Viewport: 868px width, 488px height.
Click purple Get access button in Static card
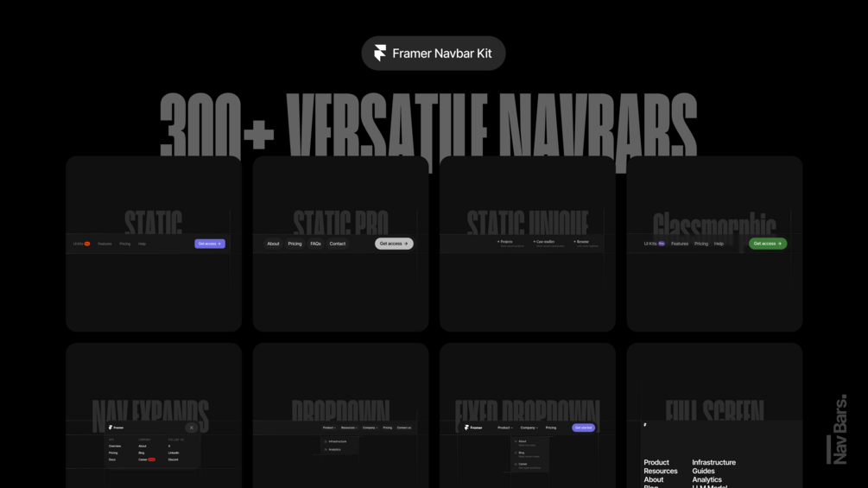click(210, 244)
